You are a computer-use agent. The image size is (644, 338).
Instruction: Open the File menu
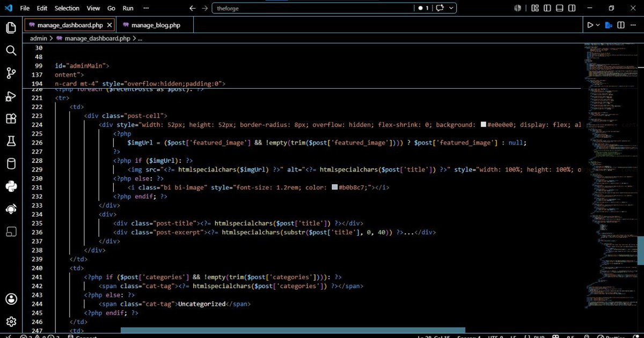(25, 8)
